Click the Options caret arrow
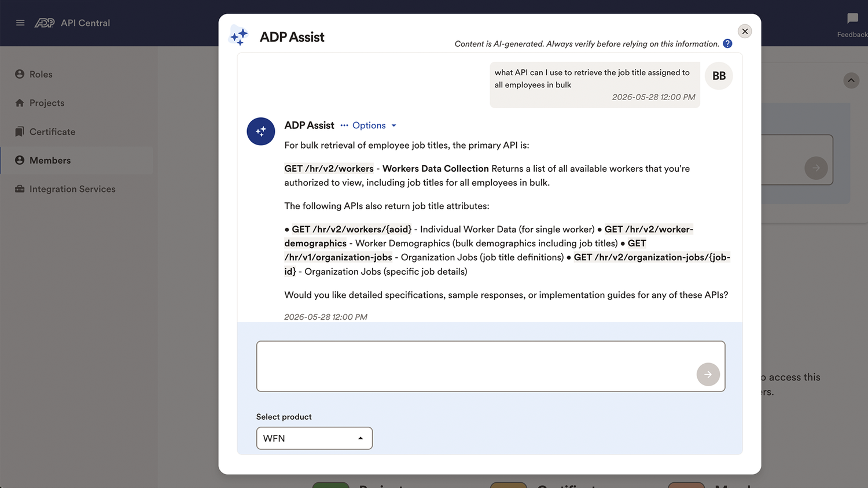868x488 pixels. [x=393, y=125]
